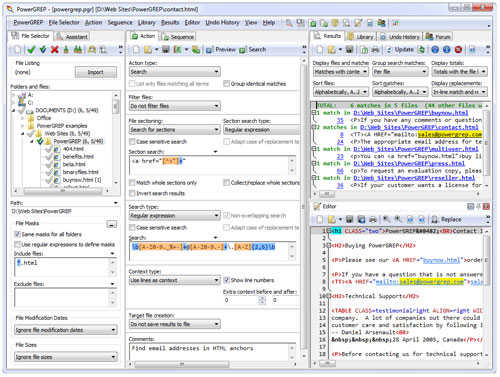Image resolution: width=500 pixels, height=377 pixels.
Task: Enable Invert search results checkbox
Action: [132, 193]
